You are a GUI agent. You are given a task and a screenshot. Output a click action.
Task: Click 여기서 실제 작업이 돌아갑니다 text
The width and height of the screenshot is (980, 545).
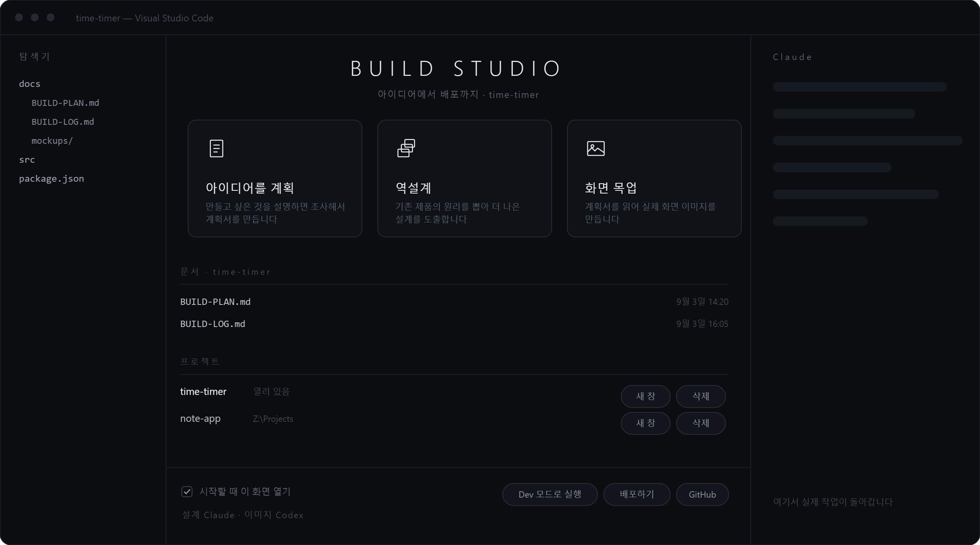[833, 502]
